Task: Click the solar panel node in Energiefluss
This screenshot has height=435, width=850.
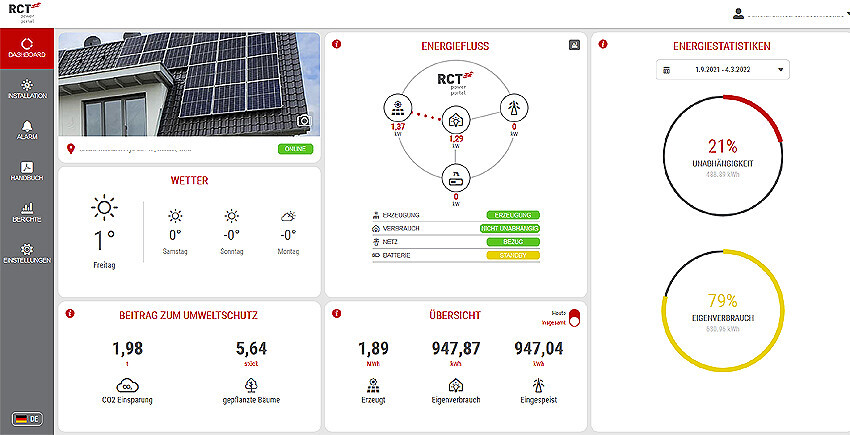Action: click(x=398, y=107)
